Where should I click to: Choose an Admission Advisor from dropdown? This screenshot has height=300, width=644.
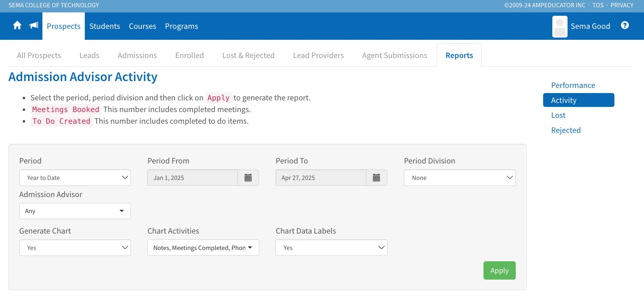coord(75,211)
